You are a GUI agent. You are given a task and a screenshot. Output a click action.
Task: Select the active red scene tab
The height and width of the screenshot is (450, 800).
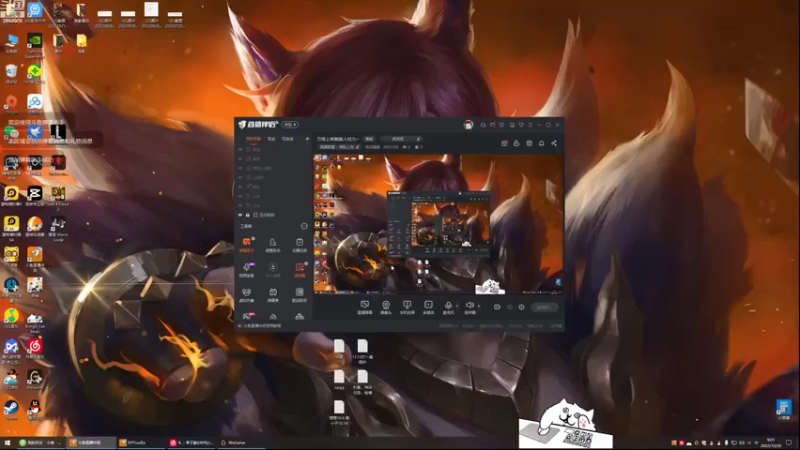tap(253, 139)
